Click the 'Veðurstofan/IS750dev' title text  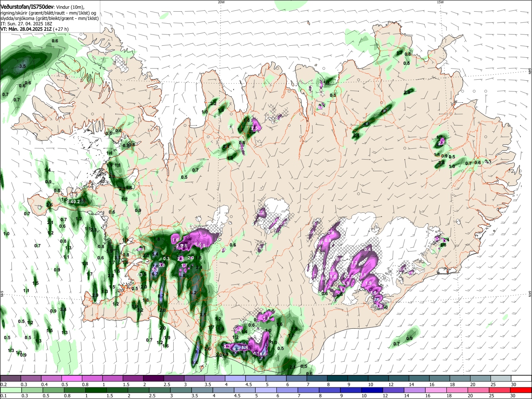(27, 7)
